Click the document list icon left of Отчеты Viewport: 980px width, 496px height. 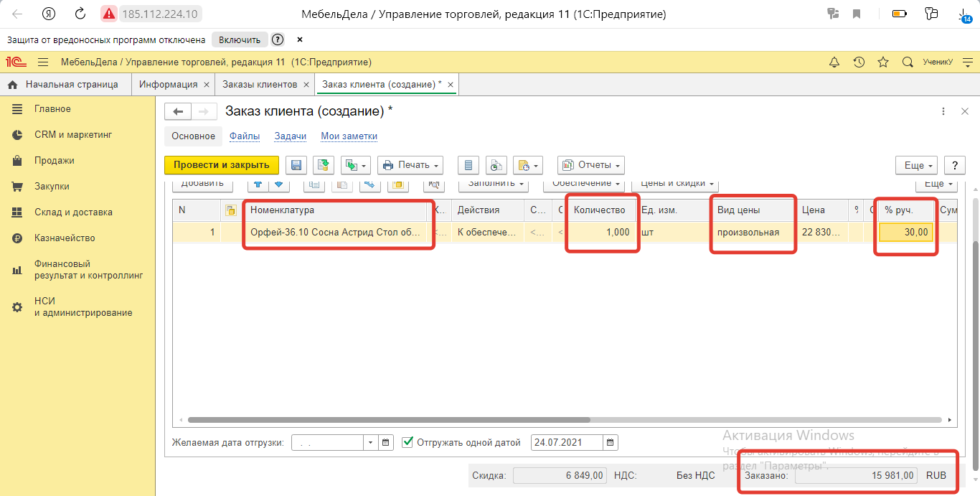pyautogui.click(x=468, y=165)
